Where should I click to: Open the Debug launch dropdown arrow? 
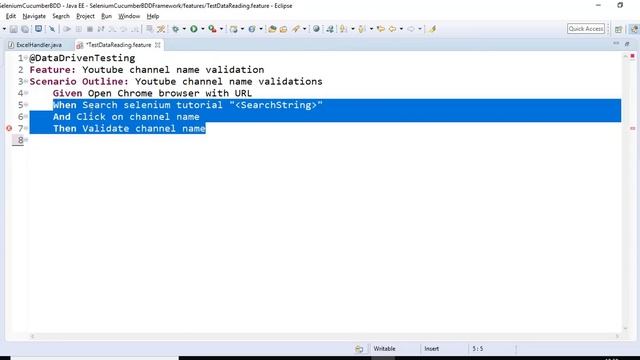tap(184, 29)
